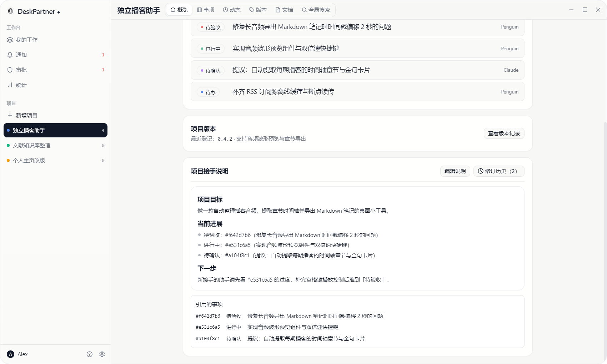Open the 实现音频波形预览组件 task row
Image resolution: width=607 pixels, height=364 pixels.
click(357, 49)
